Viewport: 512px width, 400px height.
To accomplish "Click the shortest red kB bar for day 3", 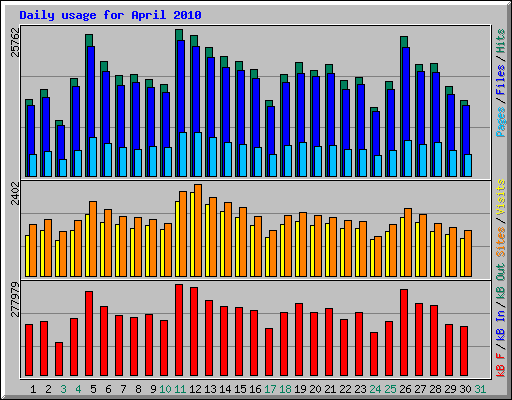I will pos(59,359).
